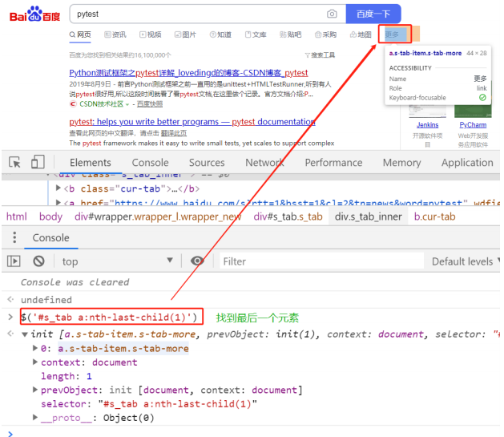Go to 贴吧 search tab
This screenshot has width=504, height=437.
(x=291, y=34)
